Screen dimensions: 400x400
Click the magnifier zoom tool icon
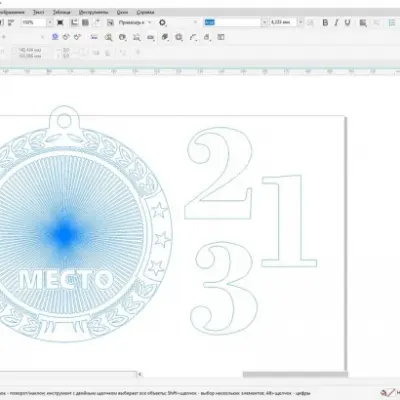108,37
